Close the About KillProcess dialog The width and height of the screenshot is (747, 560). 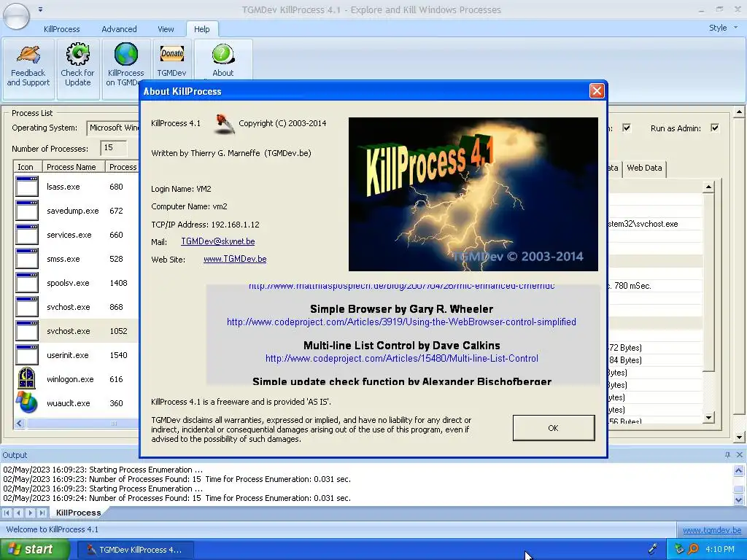point(597,91)
